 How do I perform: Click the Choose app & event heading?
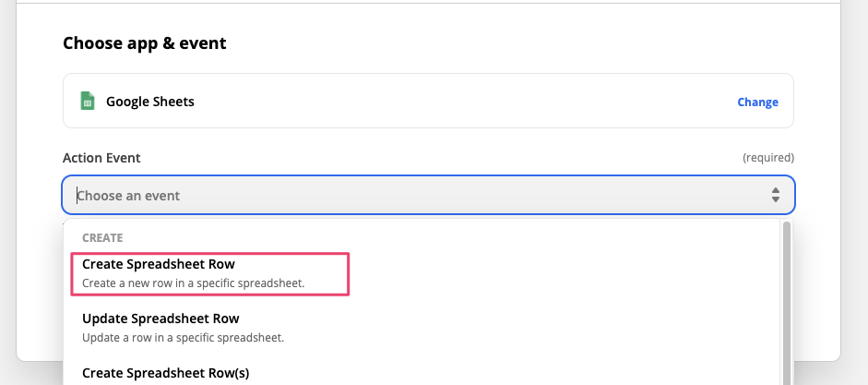coord(145,42)
